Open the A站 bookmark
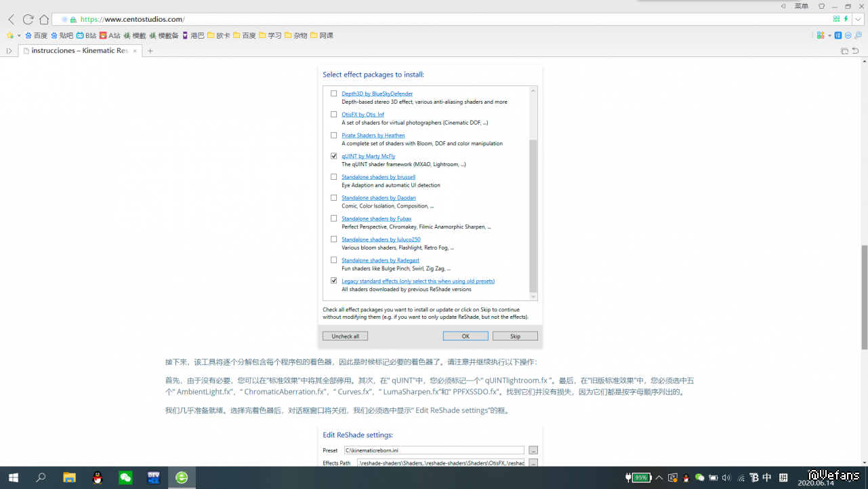 click(x=110, y=35)
